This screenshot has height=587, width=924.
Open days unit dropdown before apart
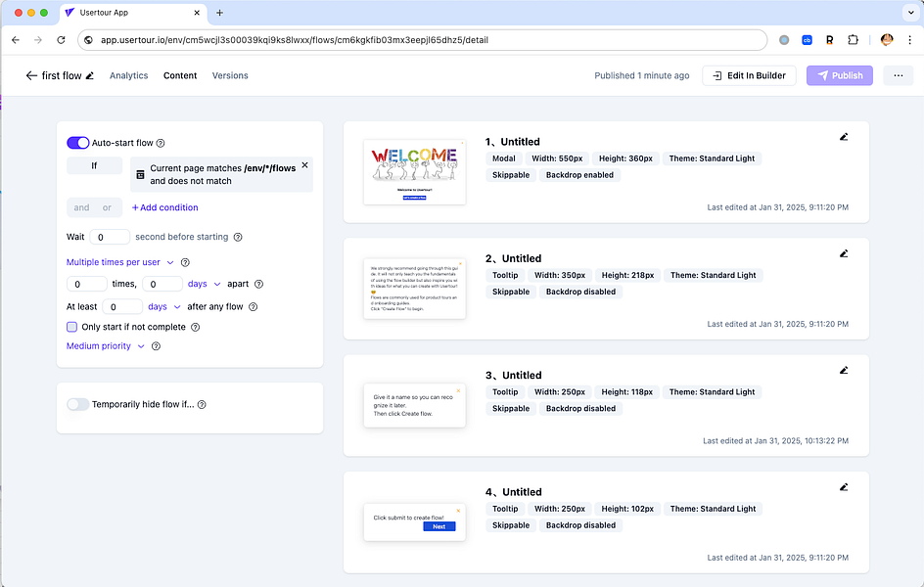[x=204, y=285]
